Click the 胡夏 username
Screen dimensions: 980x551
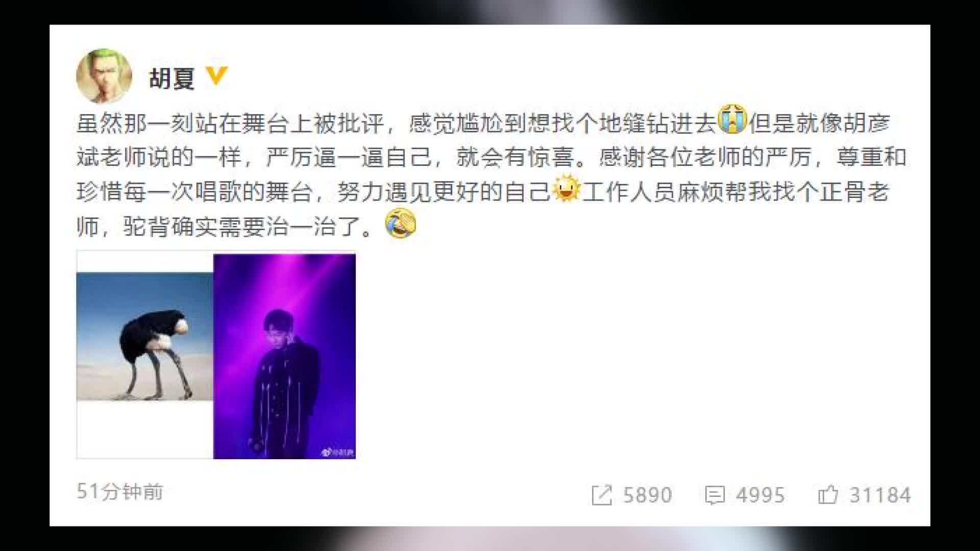pyautogui.click(x=172, y=79)
